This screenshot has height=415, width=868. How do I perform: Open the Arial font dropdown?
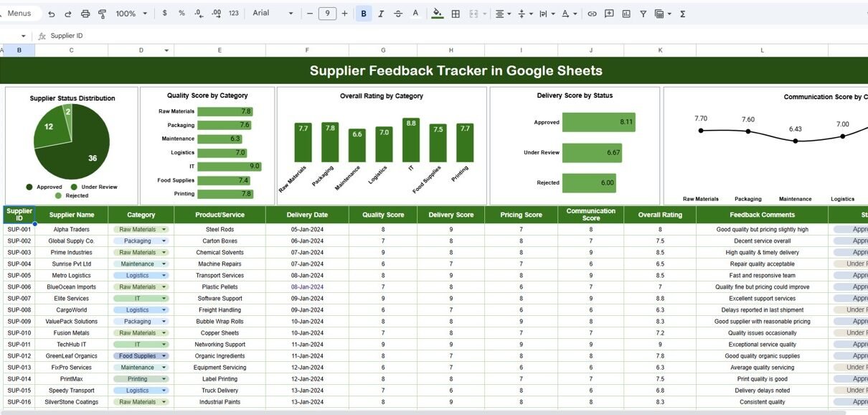click(x=273, y=14)
